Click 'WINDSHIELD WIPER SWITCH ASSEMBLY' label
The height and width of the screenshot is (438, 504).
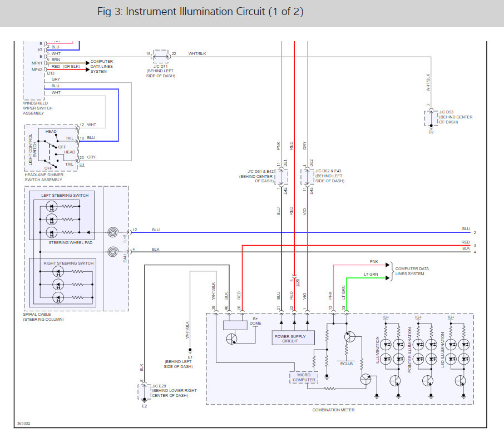[x=38, y=108]
